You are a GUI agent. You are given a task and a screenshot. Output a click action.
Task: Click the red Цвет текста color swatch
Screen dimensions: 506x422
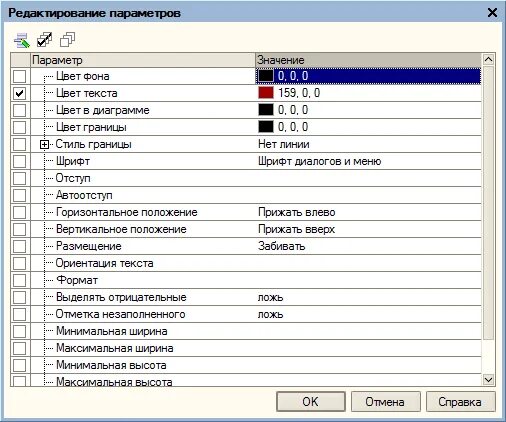point(266,93)
